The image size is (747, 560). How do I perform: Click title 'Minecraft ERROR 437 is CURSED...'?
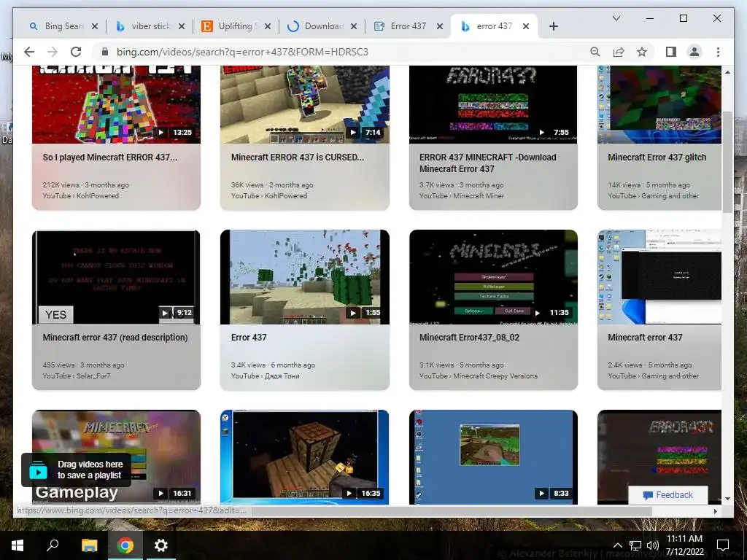(x=298, y=157)
